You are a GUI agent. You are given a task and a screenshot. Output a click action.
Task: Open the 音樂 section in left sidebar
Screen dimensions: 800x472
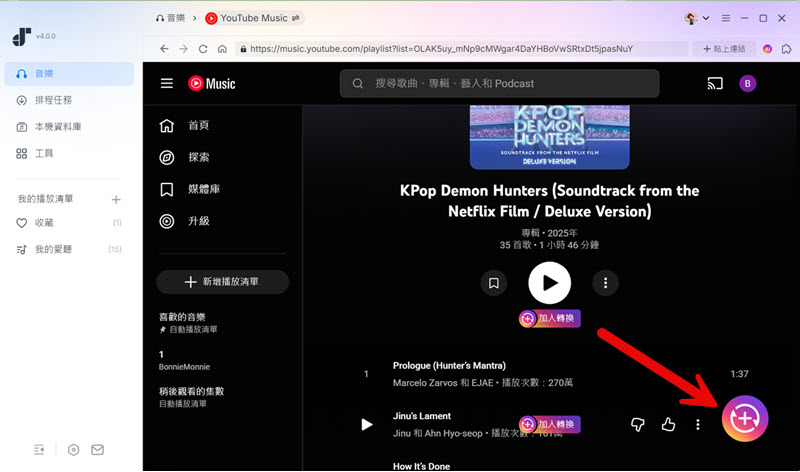click(x=69, y=73)
